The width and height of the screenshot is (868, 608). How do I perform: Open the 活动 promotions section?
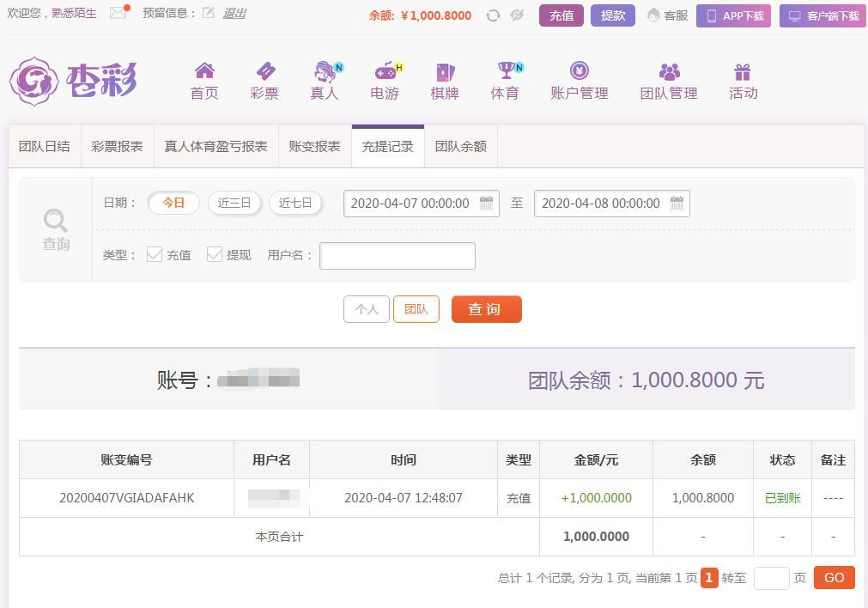tap(743, 82)
